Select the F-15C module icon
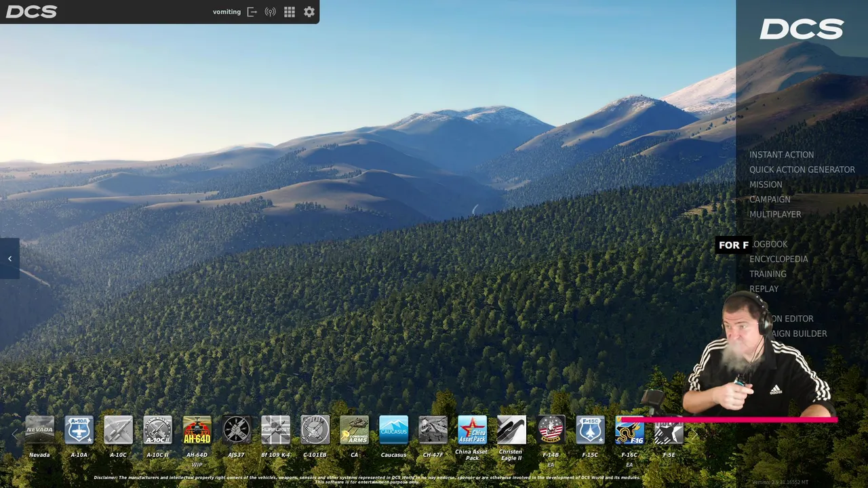 point(590,430)
